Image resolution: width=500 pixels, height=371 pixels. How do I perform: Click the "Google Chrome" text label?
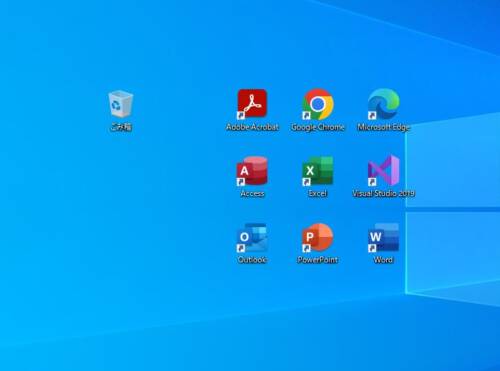coord(318,127)
